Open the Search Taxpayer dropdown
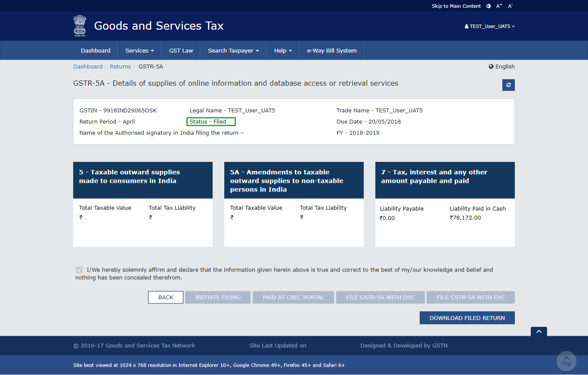Viewport: 588px width, 375px height. click(233, 51)
